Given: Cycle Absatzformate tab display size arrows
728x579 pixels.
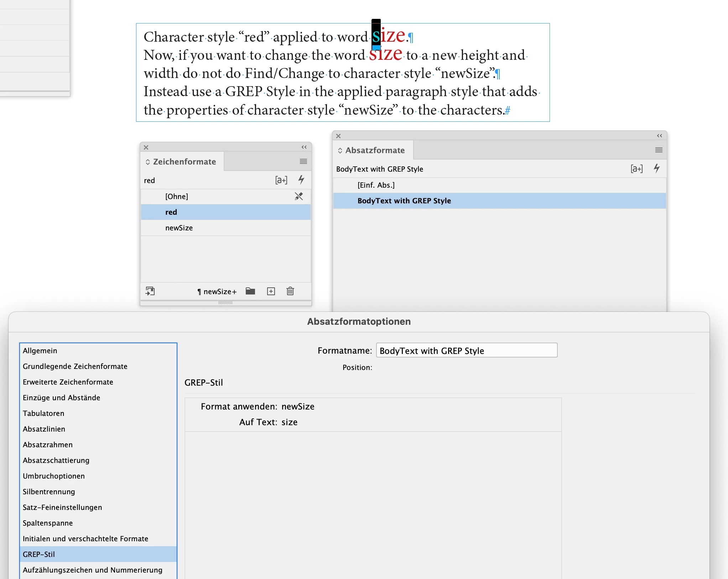Looking at the screenshot, I should tap(340, 151).
